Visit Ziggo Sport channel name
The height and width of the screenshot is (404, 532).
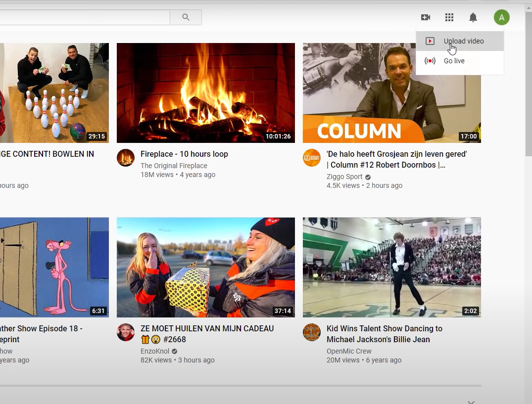(x=344, y=177)
